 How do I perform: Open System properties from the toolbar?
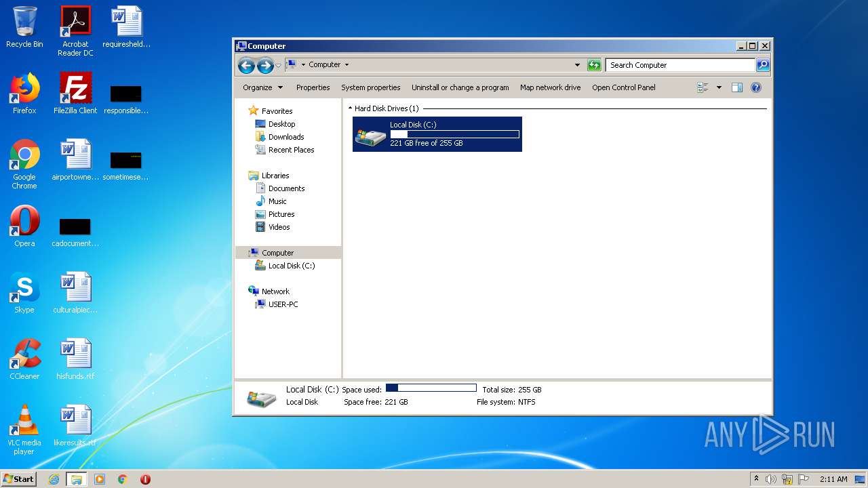click(x=370, y=87)
